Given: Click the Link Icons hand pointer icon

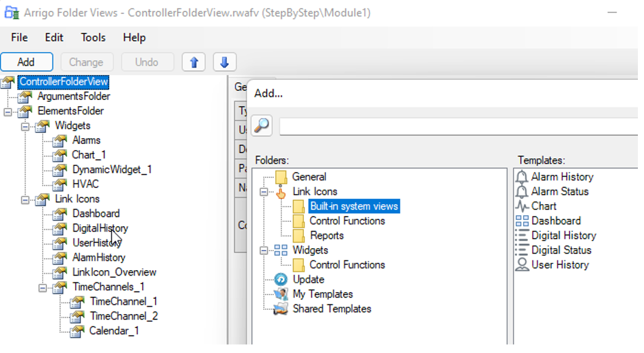Looking at the screenshot, I should (281, 191).
